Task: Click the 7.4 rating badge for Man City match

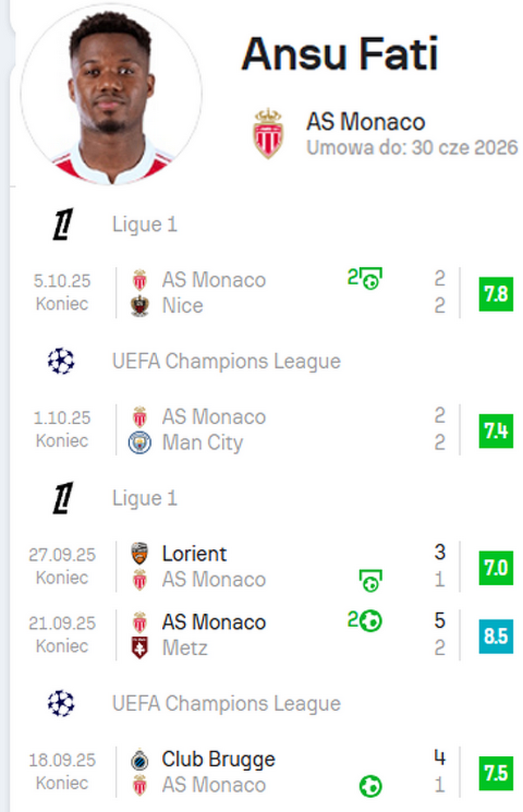Action: [x=495, y=430]
